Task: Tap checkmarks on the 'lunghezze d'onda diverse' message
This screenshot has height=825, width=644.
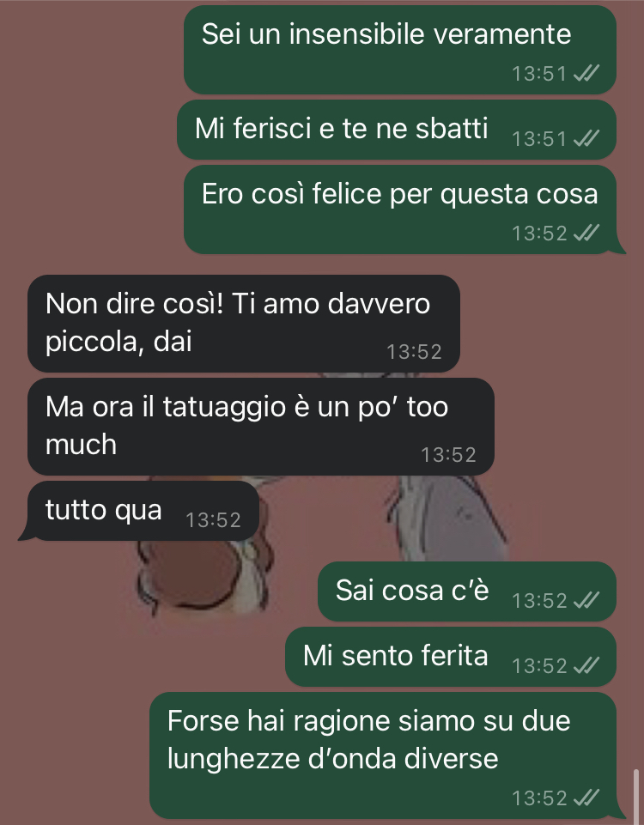Action: [586, 798]
